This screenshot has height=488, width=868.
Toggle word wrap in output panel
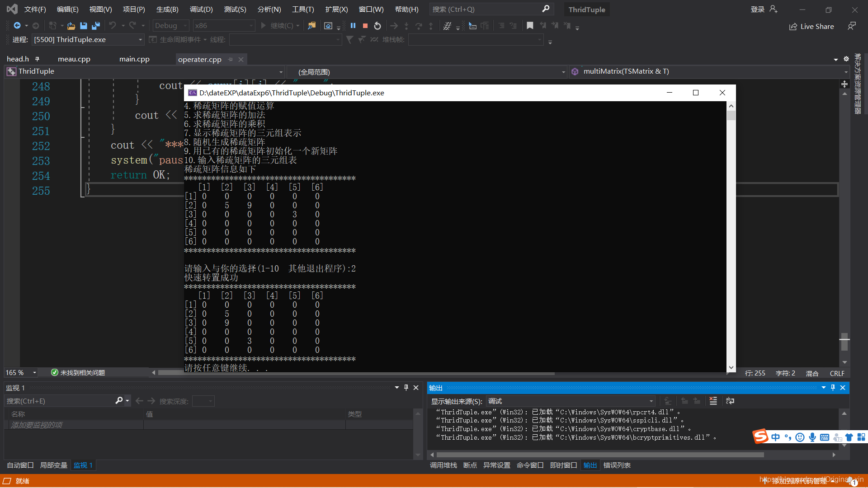[730, 401]
